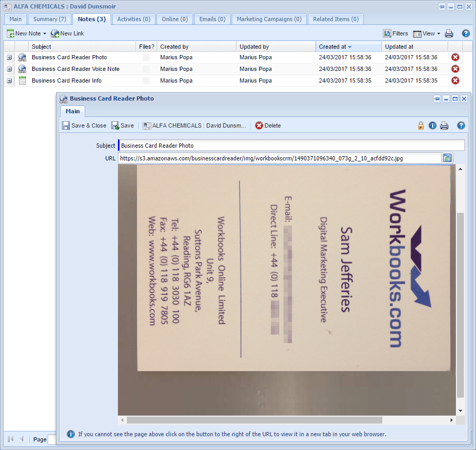Open the Online (0) tab
Image resolution: width=476 pixels, height=450 pixels.
(x=175, y=19)
